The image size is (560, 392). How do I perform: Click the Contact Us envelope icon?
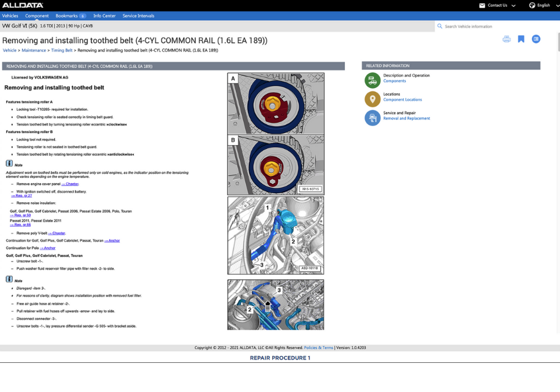tap(482, 6)
